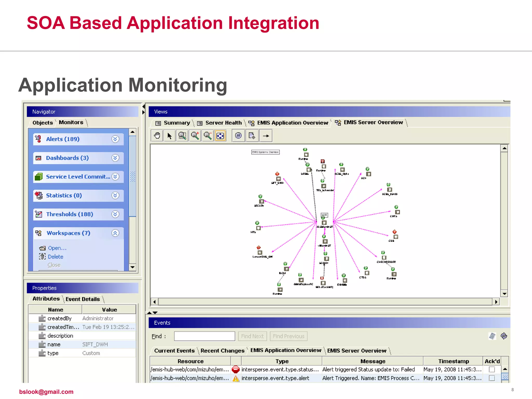Select the CTDS node in diagram
Screen dimensions: 532x399
click(367, 273)
